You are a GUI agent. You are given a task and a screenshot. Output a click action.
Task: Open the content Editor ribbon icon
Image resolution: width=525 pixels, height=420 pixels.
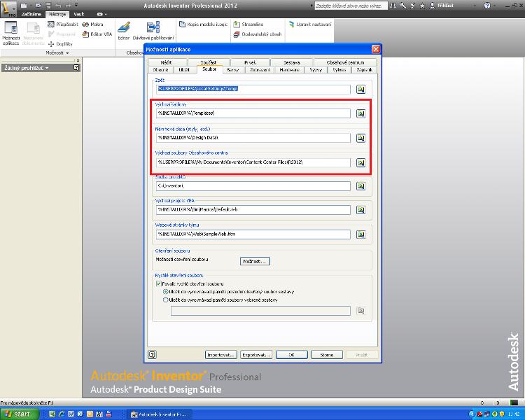coord(123,31)
